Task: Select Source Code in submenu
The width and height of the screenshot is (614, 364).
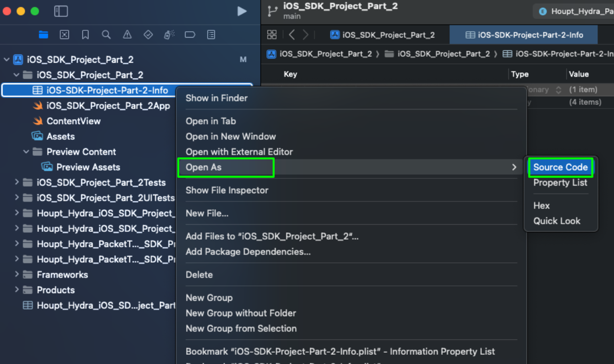Action: [x=561, y=167]
